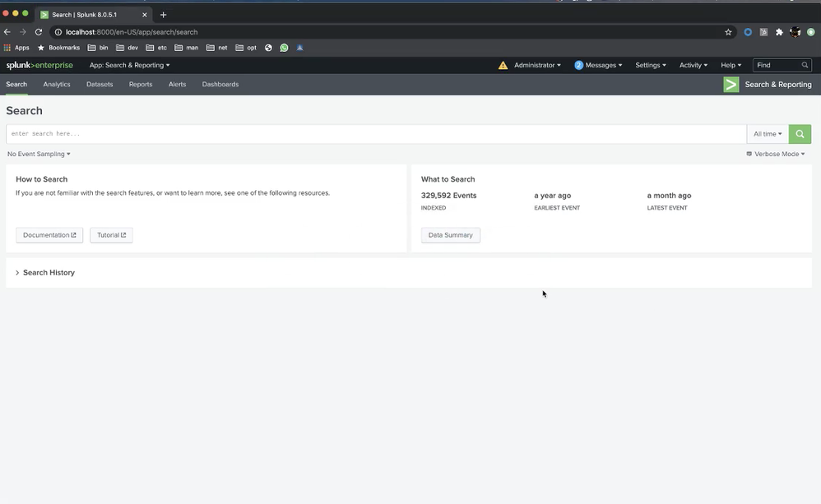
Task: Open the Search & Reporting app icon
Action: (731, 84)
